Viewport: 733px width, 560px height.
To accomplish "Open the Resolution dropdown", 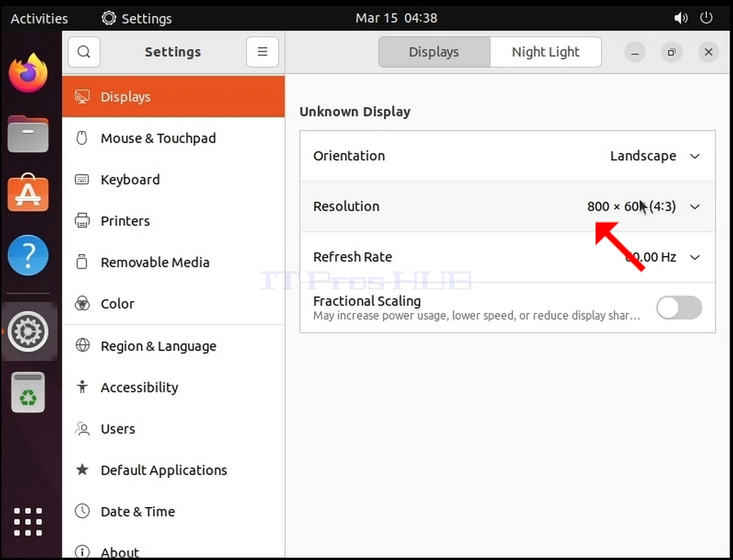I will coord(508,207).
